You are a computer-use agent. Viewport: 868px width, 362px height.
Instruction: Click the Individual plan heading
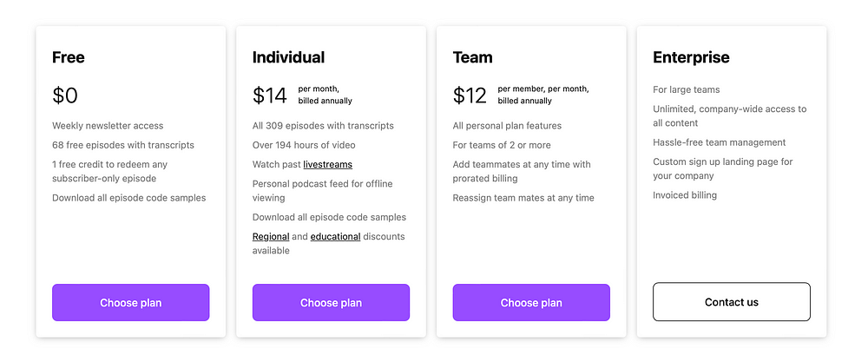(x=288, y=57)
